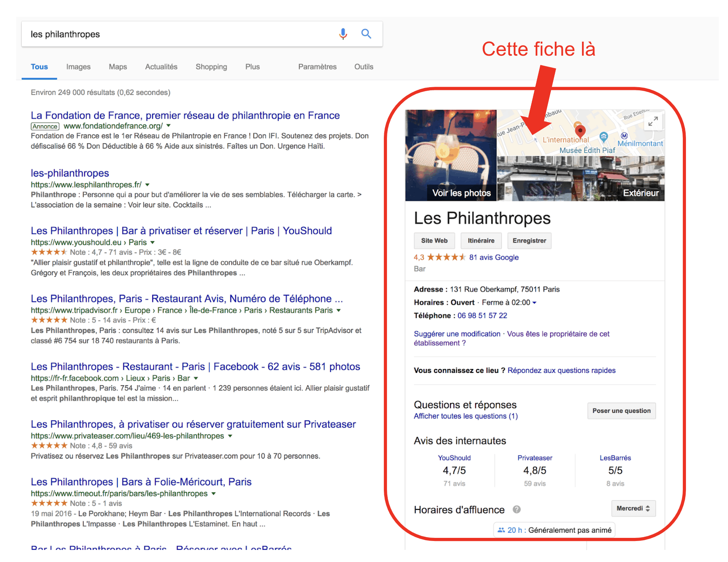The width and height of the screenshot is (728, 562).
Task: Open the 'Ferme à 02:00' hours dropdown
Action: [536, 302]
